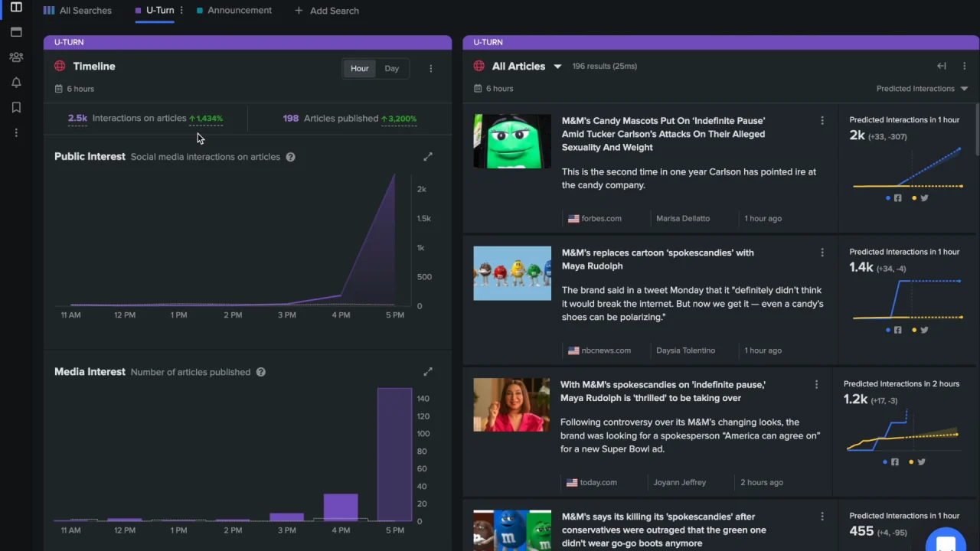Open the dashboard layout icon in sidebar
Image resolution: width=980 pixels, height=551 pixels.
(16, 8)
